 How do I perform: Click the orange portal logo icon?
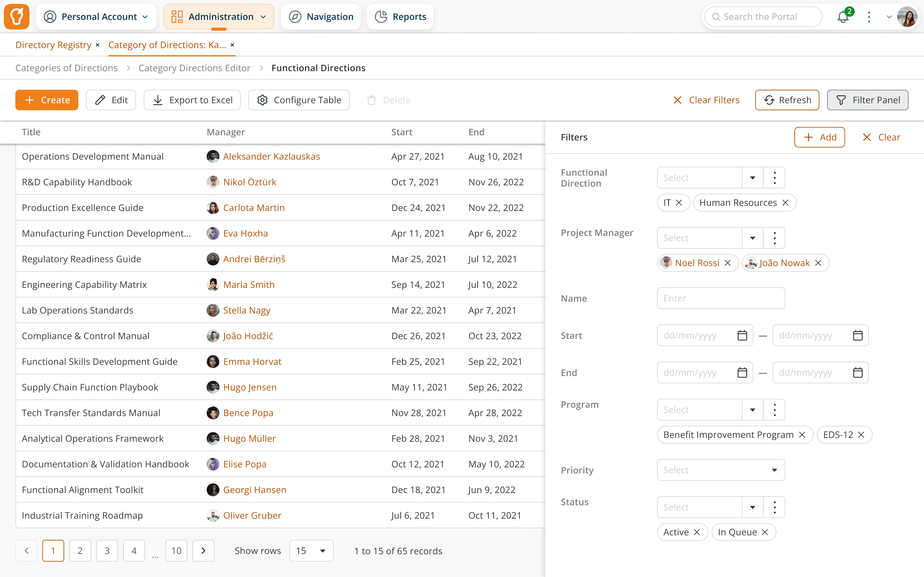[17, 17]
